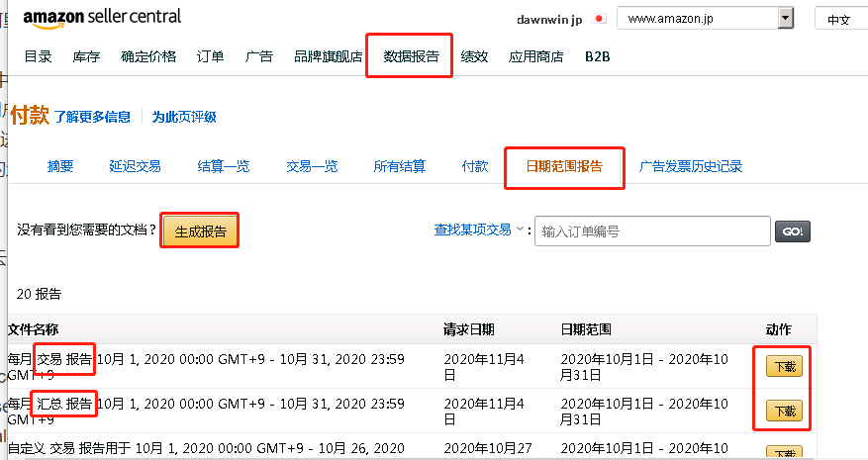Click the 日期范围 column header
Viewport: 868px width, 460px height.
click(586, 330)
